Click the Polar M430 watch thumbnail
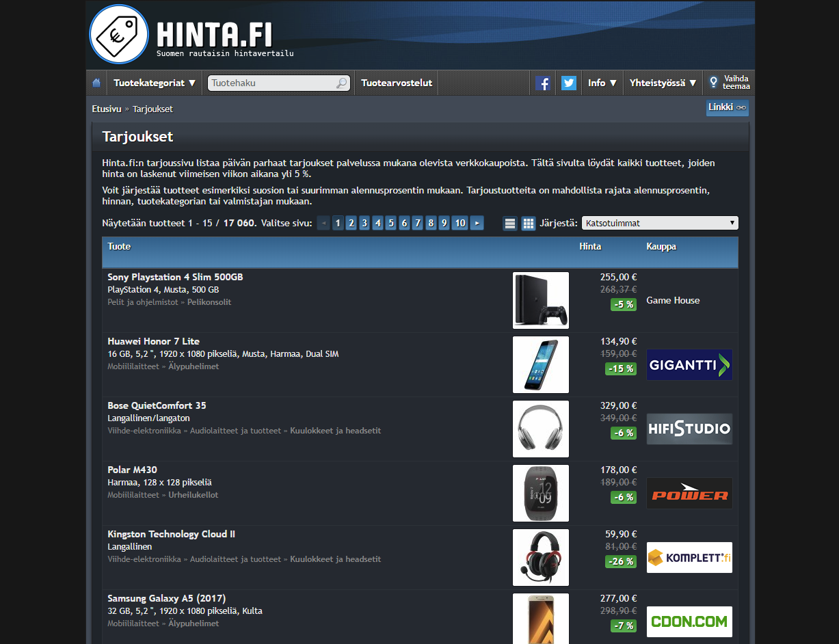 pos(541,493)
